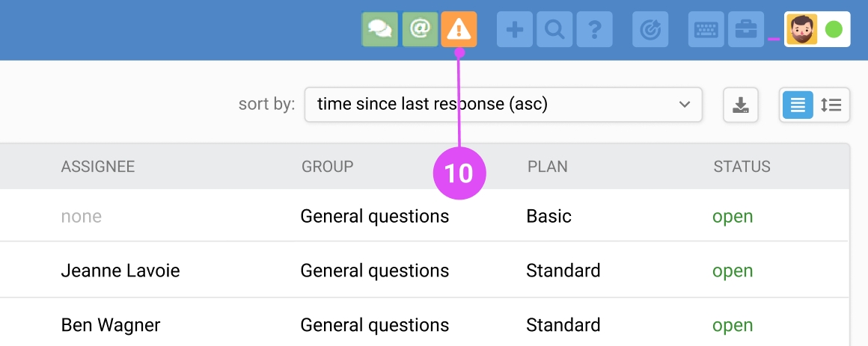Click the plus icon to add new
The width and height of the screenshot is (868, 346).
point(516,29)
